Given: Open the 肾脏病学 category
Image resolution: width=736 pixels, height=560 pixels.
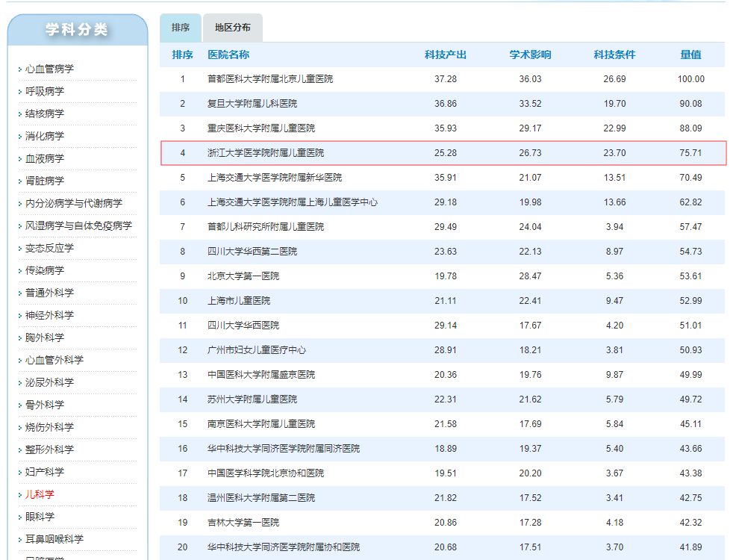Looking at the screenshot, I should point(45,181).
